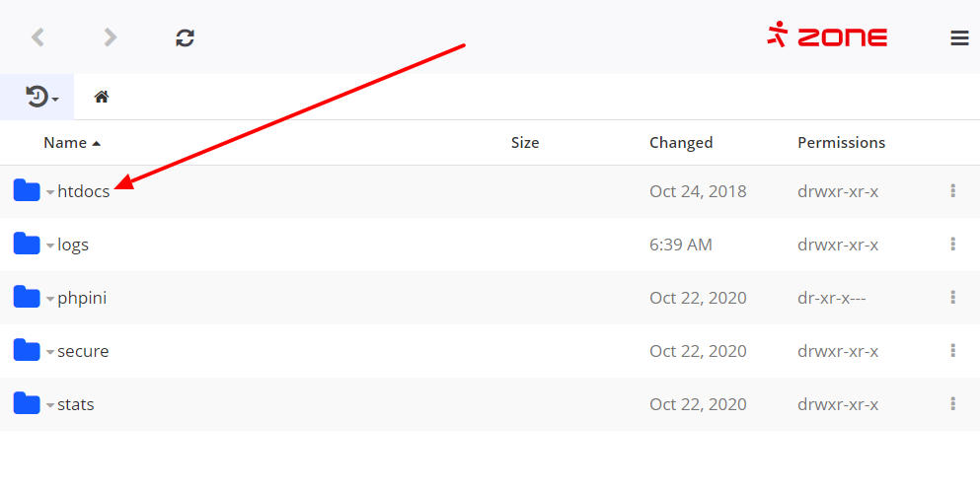Sort files by Changed column
This screenshot has height=491, width=980.
point(681,143)
